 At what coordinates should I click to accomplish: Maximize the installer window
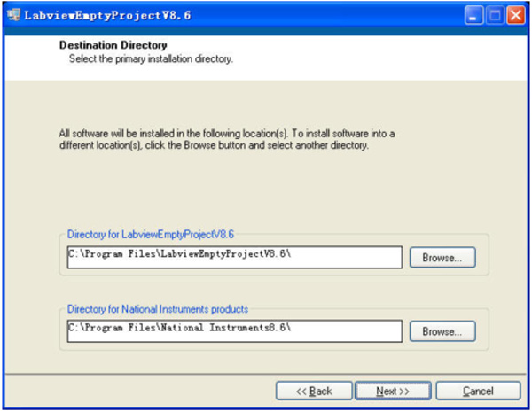(x=495, y=14)
